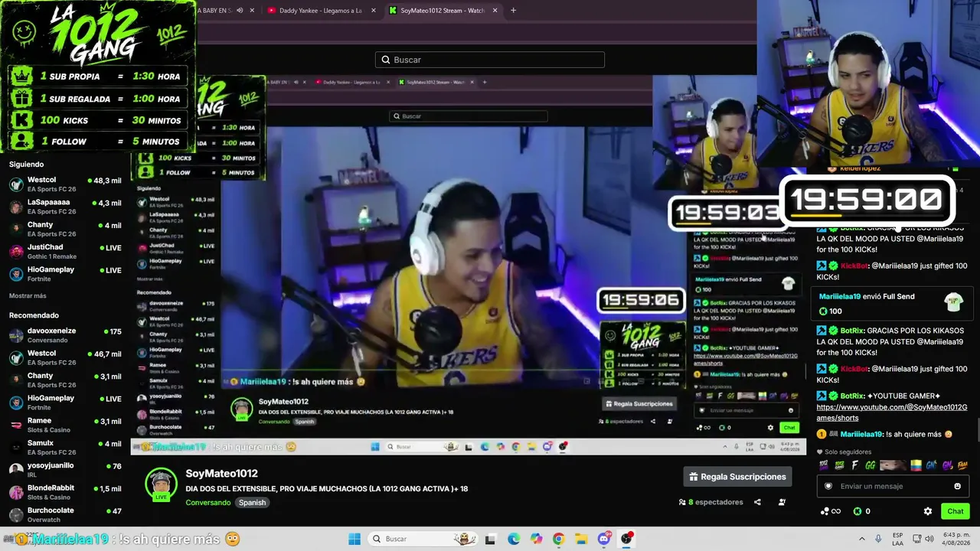Launch Copilot from the taskbar

coord(536,539)
